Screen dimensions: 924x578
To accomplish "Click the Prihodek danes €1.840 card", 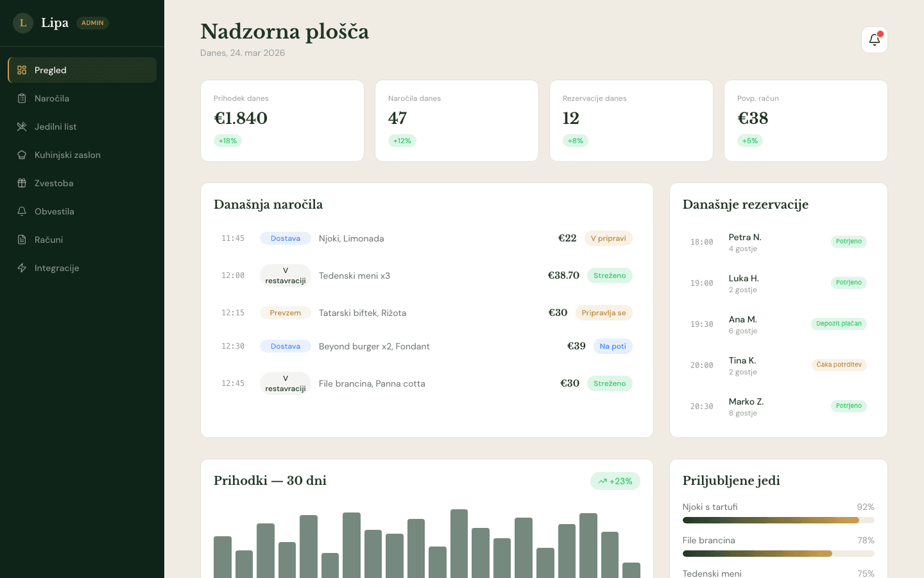I will click(282, 121).
